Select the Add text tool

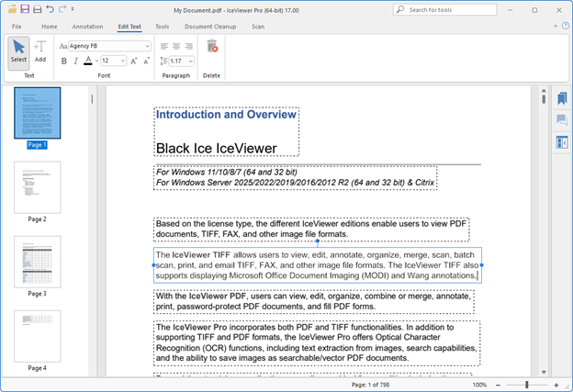pyautogui.click(x=40, y=50)
